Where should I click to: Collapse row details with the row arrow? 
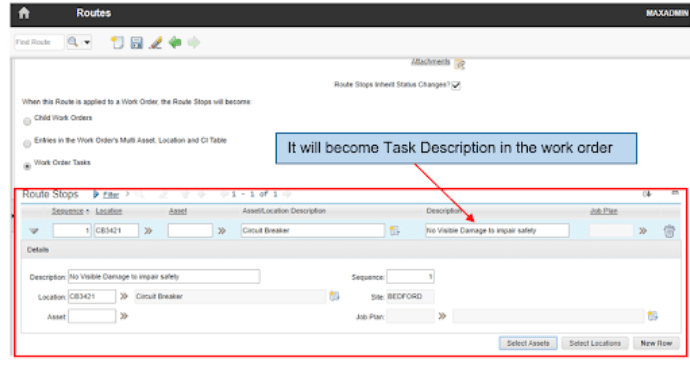click(33, 231)
